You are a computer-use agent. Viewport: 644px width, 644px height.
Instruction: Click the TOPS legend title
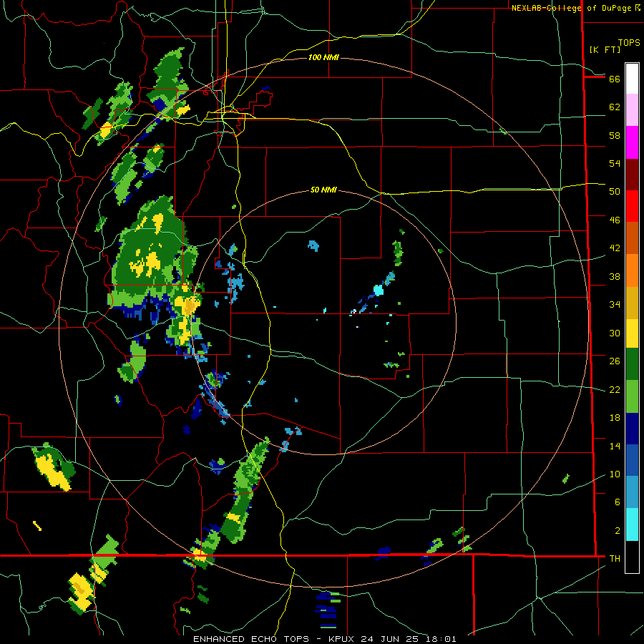tap(629, 43)
